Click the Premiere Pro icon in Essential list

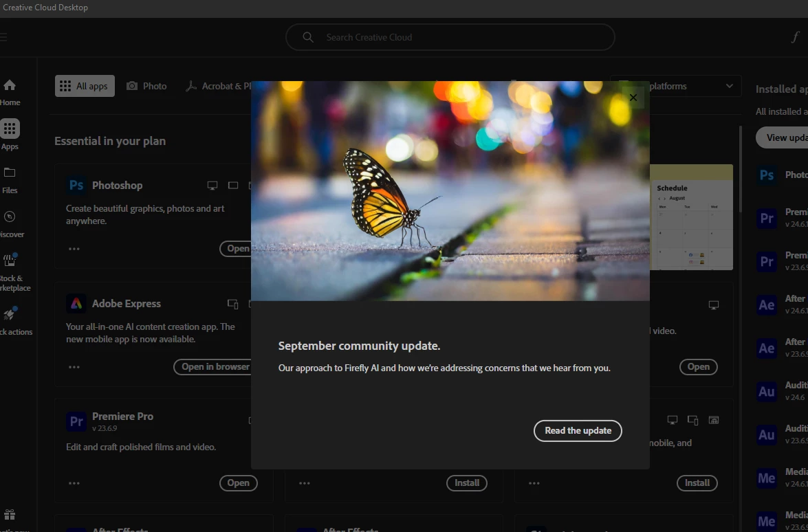pyautogui.click(x=76, y=422)
